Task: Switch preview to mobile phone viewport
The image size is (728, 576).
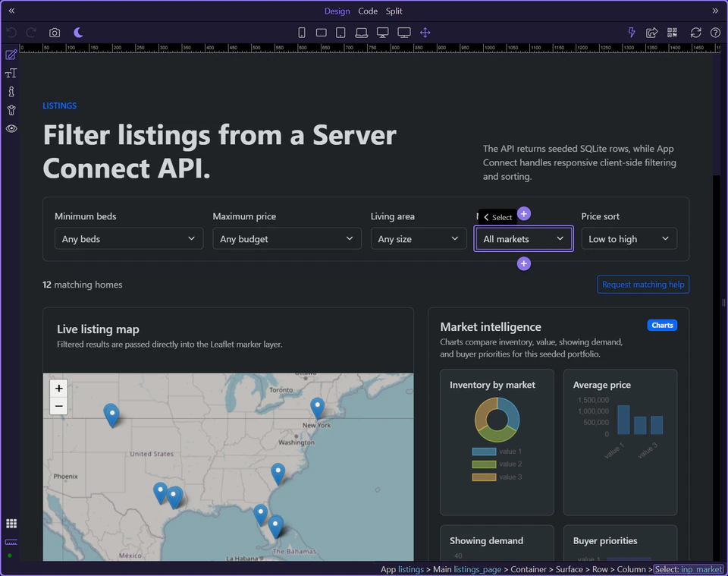Action: click(x=301, y=33)
